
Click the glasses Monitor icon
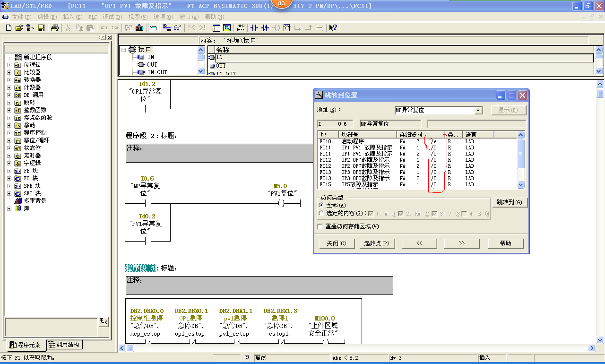[178, 28]
